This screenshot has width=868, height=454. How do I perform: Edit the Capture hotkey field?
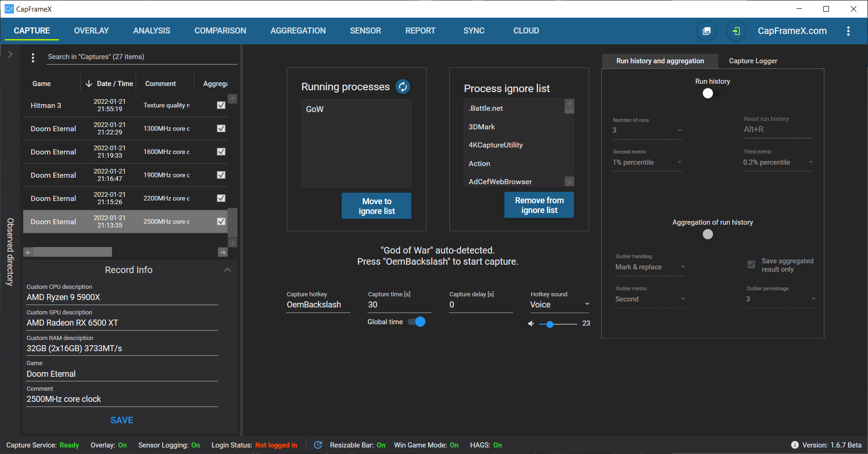click(x=318, y=305)
